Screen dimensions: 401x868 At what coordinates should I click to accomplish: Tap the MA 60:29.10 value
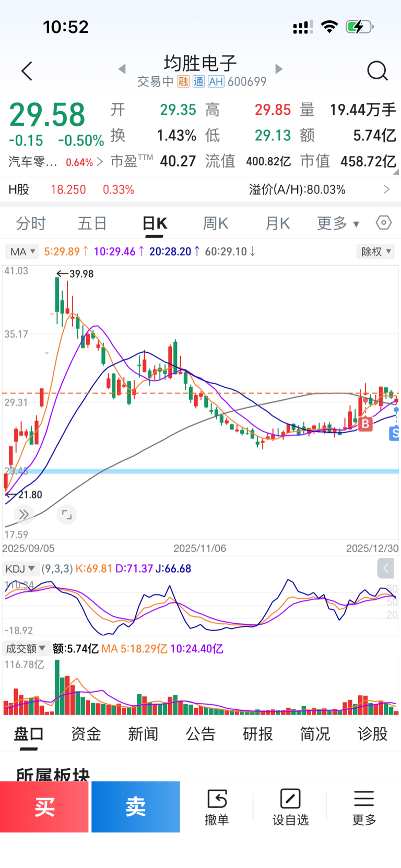[230, 252]
